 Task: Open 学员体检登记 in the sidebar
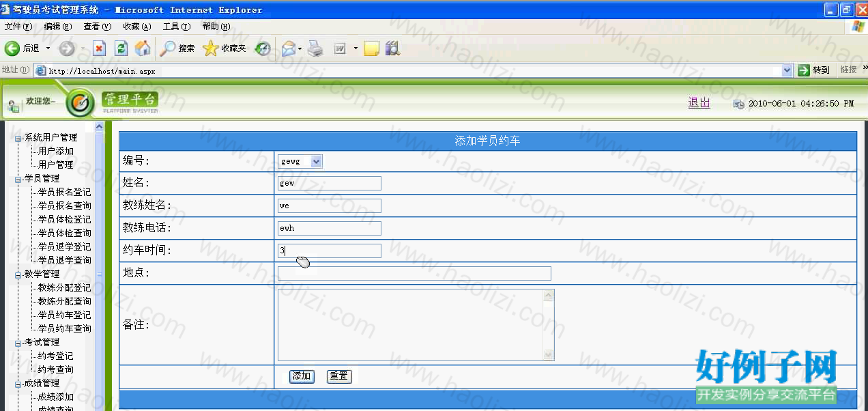coord(65,220)
